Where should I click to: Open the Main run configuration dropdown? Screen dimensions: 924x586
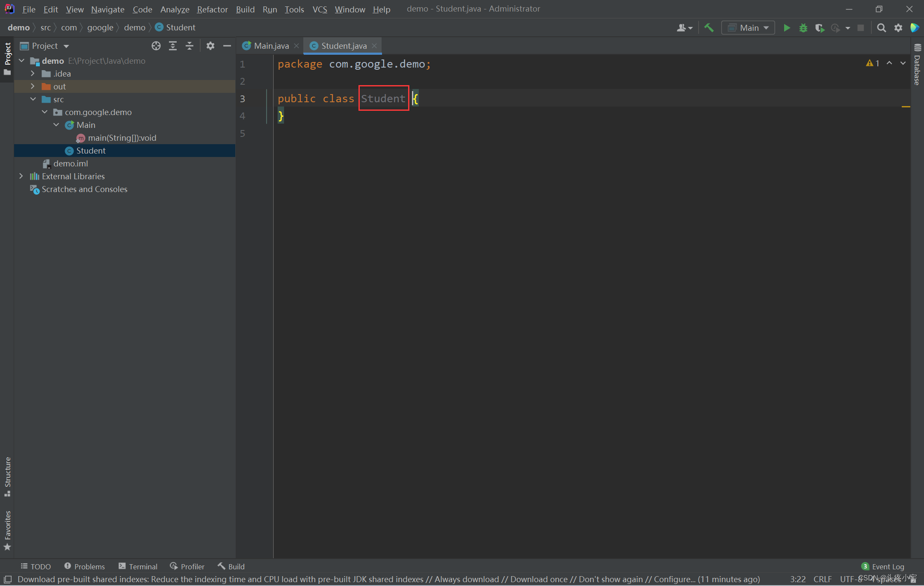point(748,28)
